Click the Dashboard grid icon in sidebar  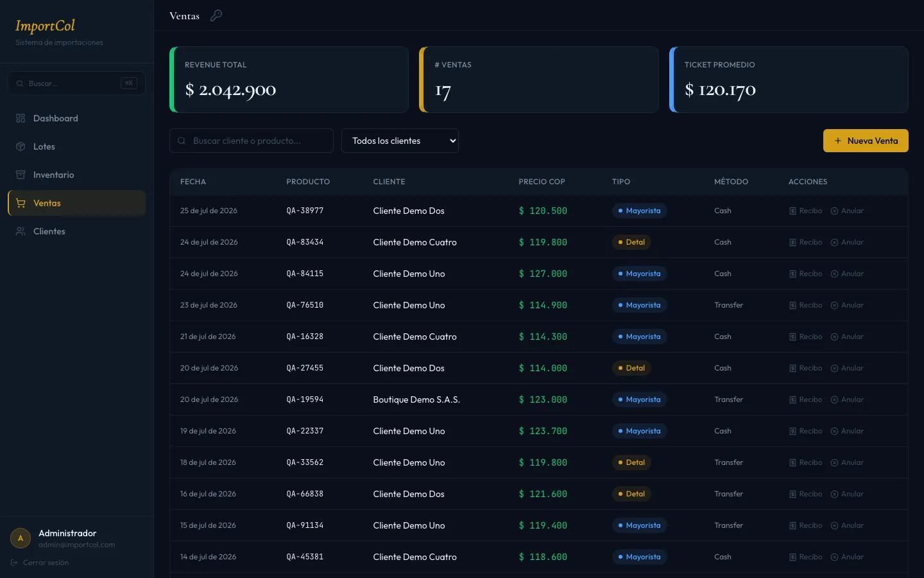(21, 118)
